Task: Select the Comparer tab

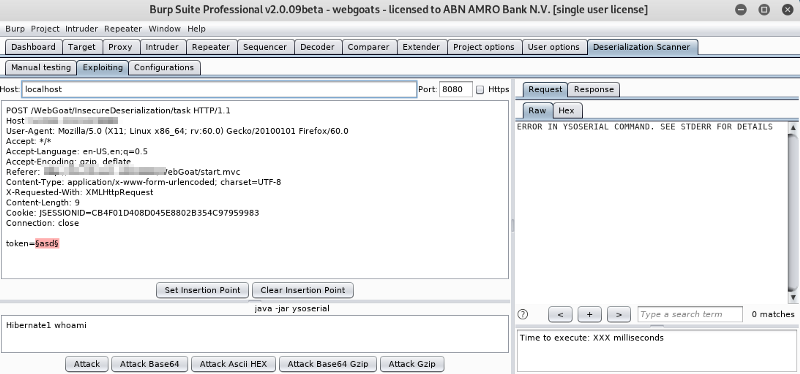Action: (x=368, y=47)
